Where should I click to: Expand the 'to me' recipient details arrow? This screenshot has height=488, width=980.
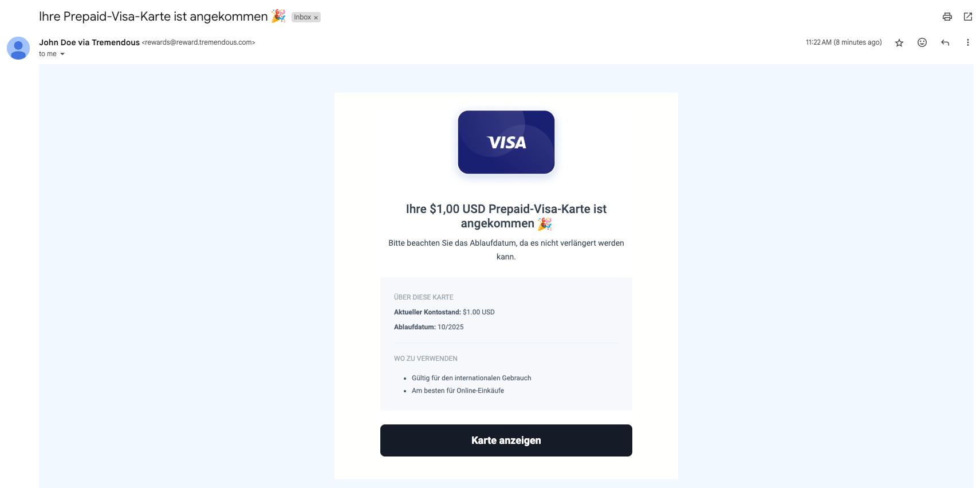pos(62,54)
